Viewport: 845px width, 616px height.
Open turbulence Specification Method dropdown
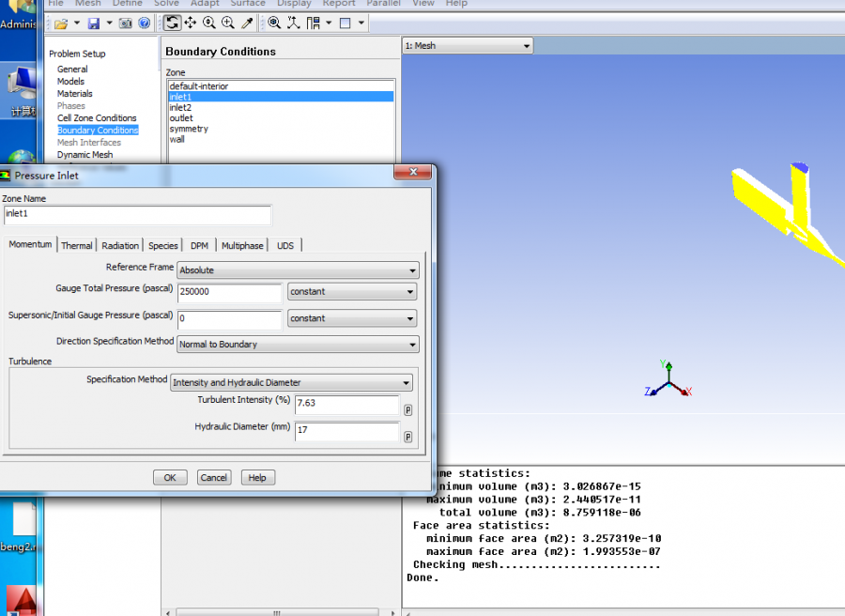(x=292, y=383)
